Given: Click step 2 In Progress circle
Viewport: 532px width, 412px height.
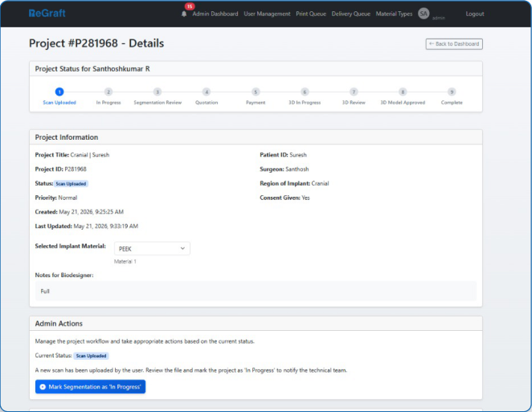Looking at the screenshot, I should click(x=108, y=92).
